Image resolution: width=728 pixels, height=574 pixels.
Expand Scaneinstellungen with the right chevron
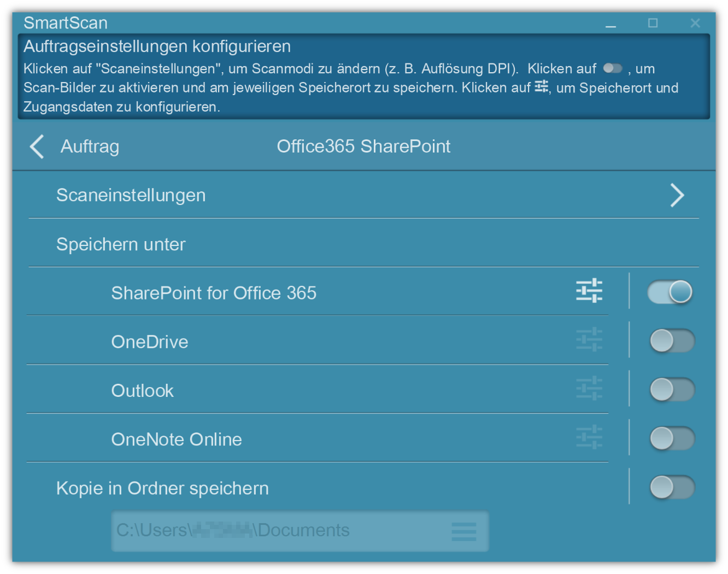[x=677, y=195]
